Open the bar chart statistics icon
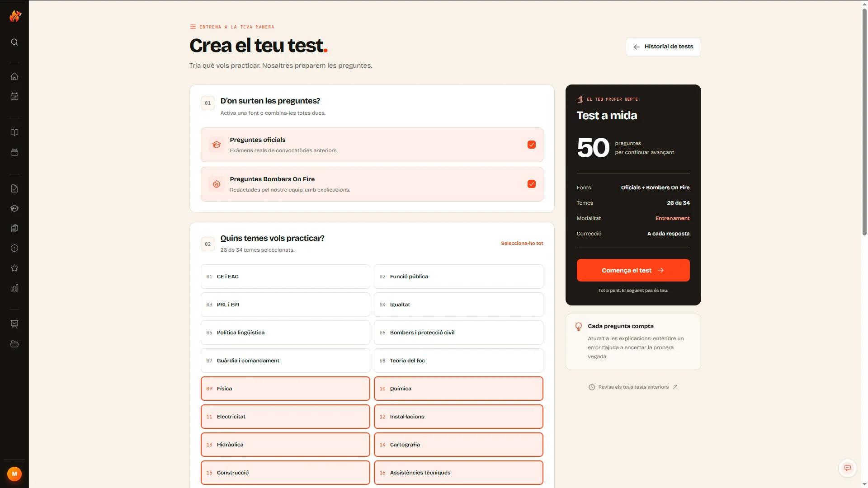The height and width of the screenshot is (488, 868). click(14, 288)
